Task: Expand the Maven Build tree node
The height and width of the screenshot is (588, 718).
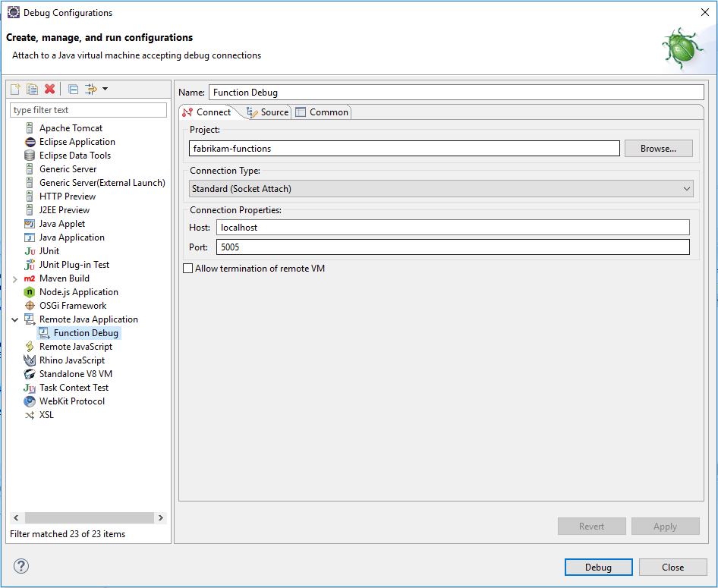Action: pos(15,278)
